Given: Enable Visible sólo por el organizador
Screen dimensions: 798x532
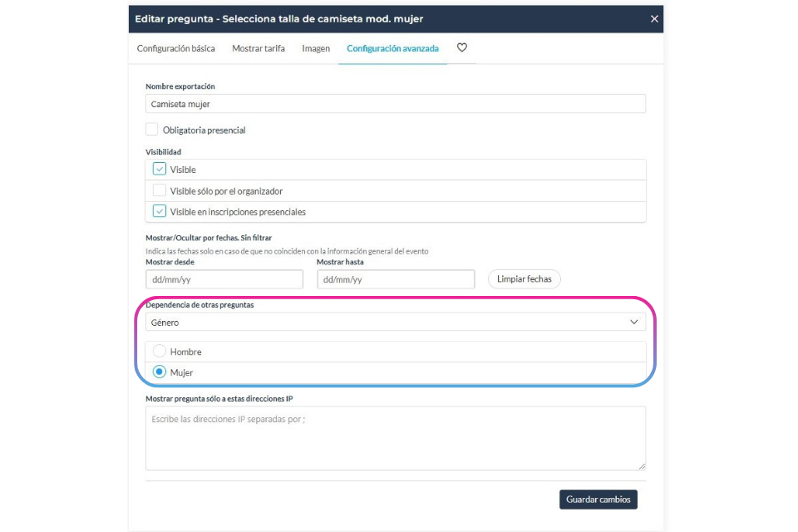Looking at the screenshot, I should click(160, 190).
